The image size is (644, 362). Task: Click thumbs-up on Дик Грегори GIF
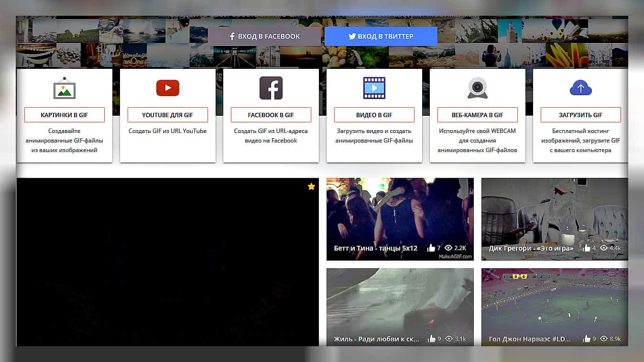(x=587, y=248)
